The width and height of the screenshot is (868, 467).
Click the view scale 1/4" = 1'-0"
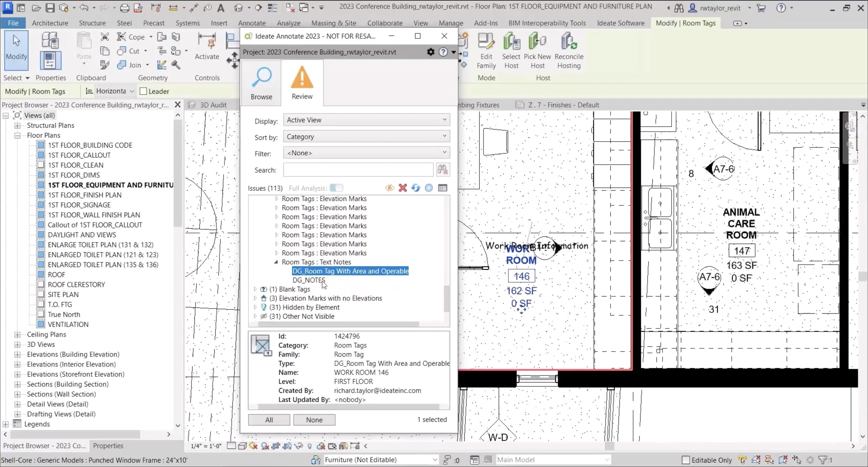(206, 446)
